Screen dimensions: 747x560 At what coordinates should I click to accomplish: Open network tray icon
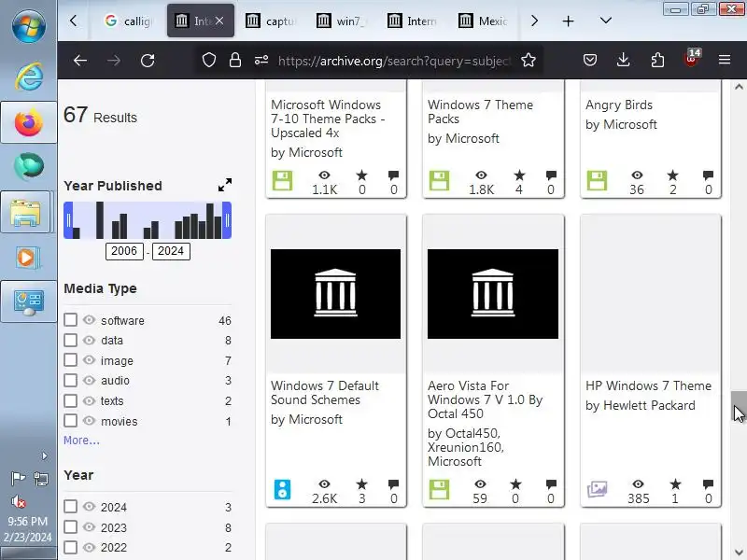(41, 479)
